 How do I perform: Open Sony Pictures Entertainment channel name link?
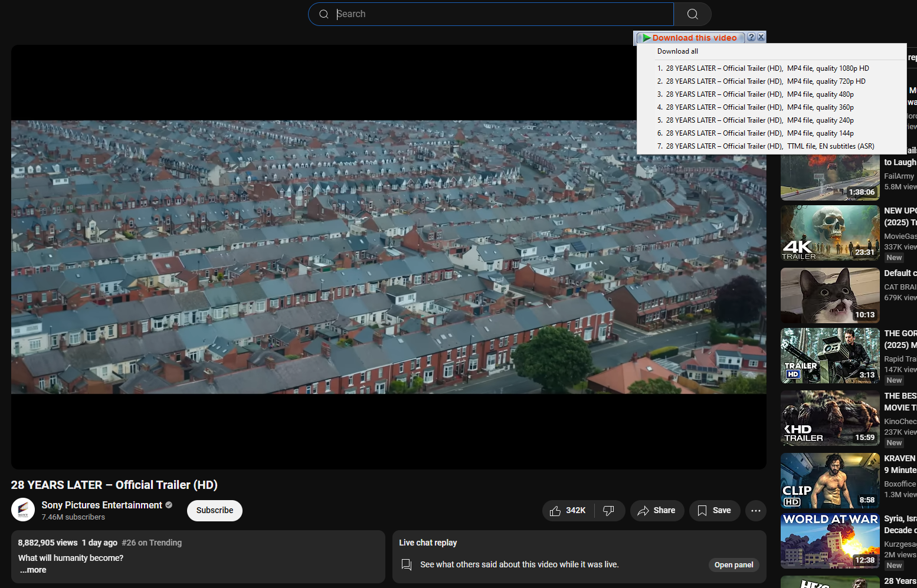[101, 505]
